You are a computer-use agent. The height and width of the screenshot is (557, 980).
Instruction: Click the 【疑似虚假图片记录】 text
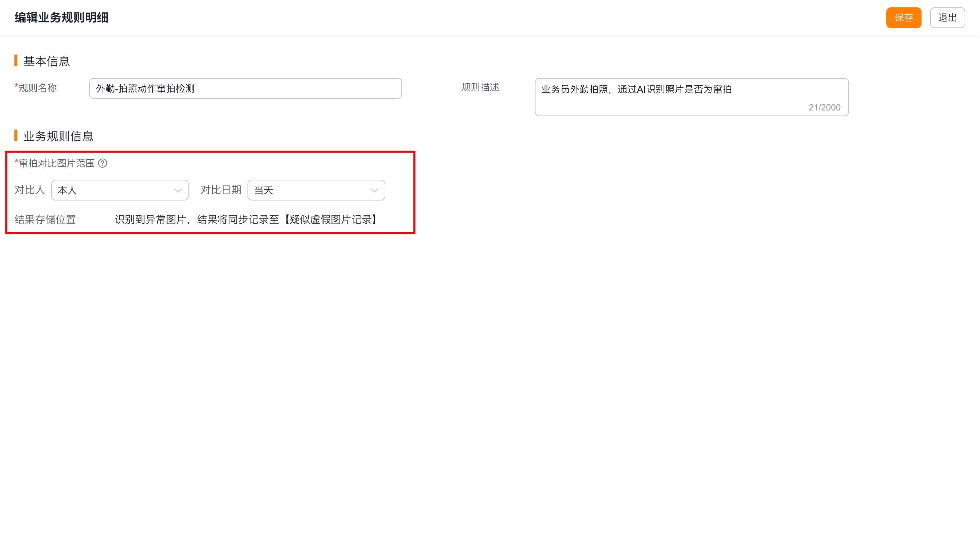330,220
